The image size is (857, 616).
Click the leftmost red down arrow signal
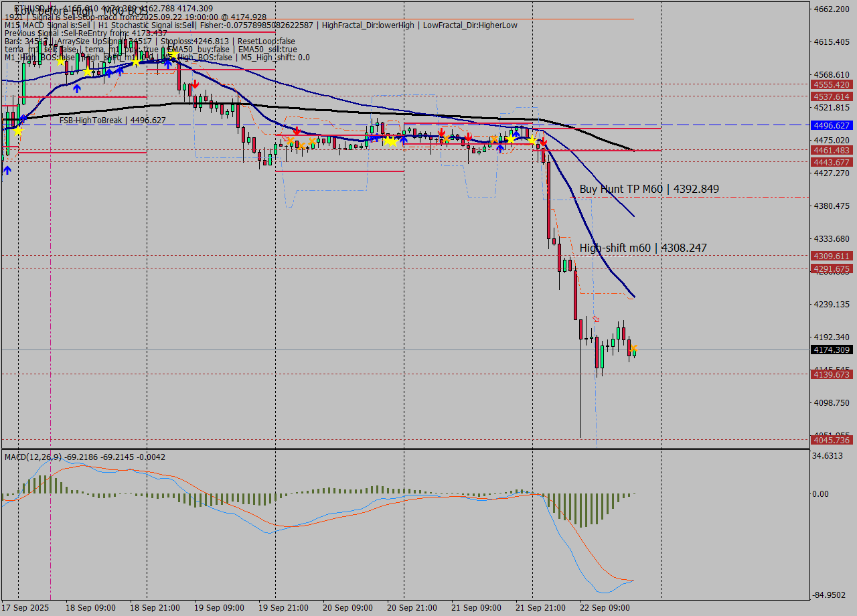pos(195,85)
